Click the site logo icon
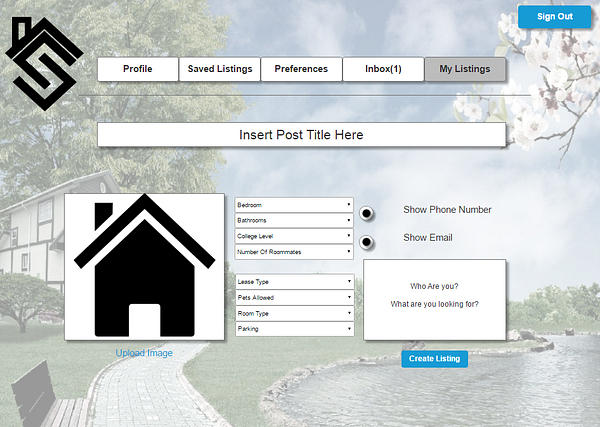Viewport: 600px width, 427px height. [44, 64]
